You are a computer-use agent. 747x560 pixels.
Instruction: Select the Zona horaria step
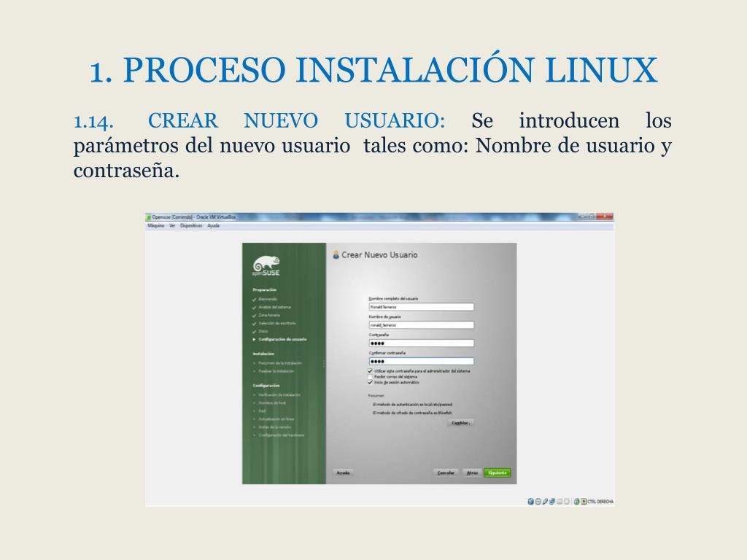(269, 315)
